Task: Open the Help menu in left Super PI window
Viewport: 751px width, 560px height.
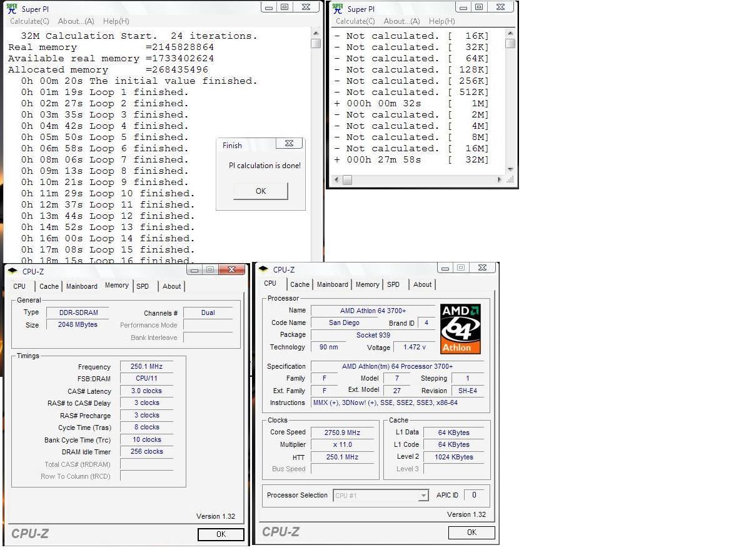Action: (116, 21)
